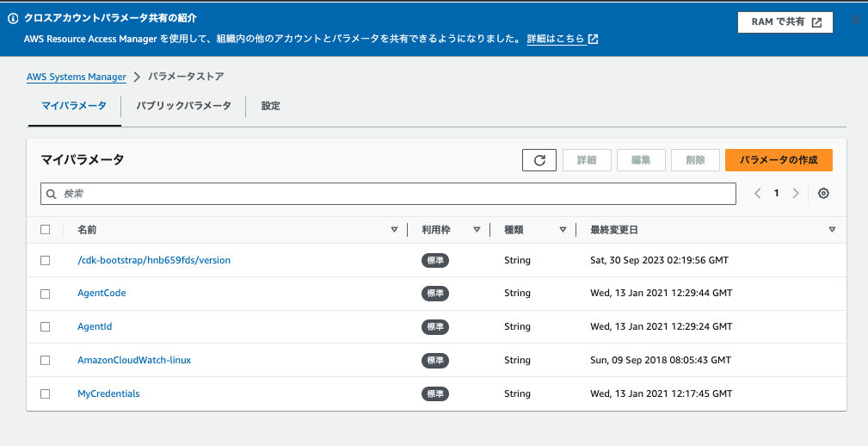Check the MyCredentials row checkbox
This screenshot has width=868, height=446.
coord(46,394)
